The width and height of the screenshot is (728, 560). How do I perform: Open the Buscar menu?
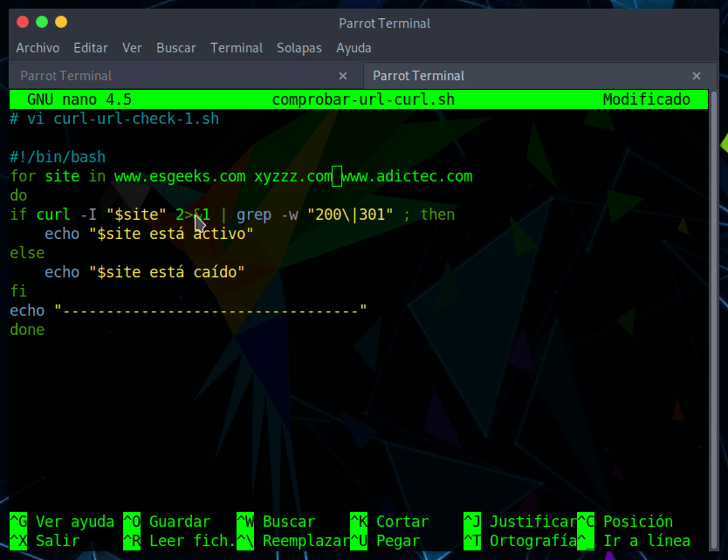tap(176, 48)
